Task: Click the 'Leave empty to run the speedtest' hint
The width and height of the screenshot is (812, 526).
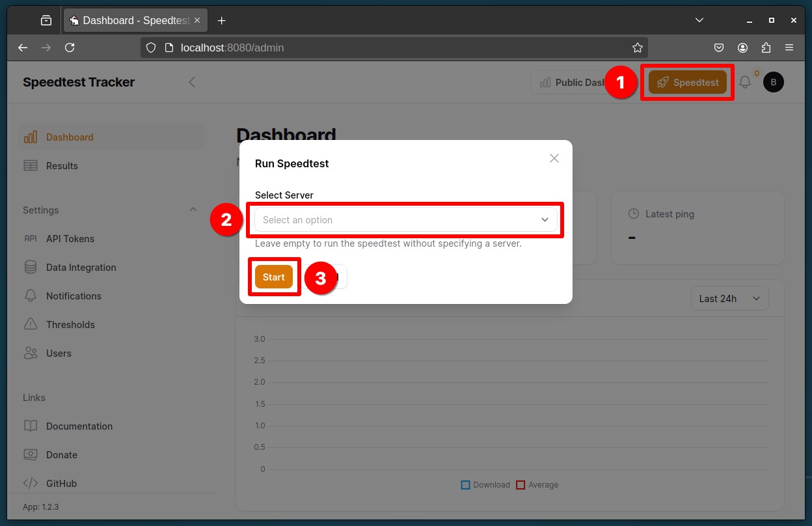Action: [x=388, y=244]
